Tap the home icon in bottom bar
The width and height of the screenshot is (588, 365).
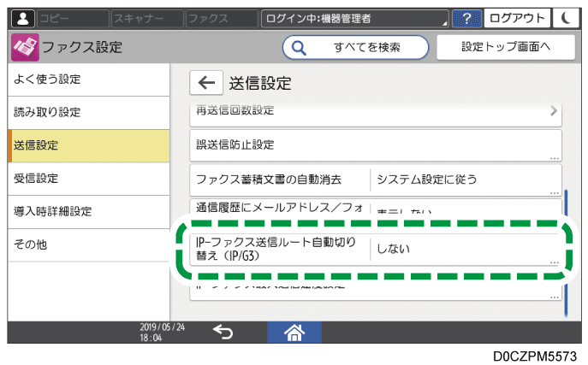294,333
